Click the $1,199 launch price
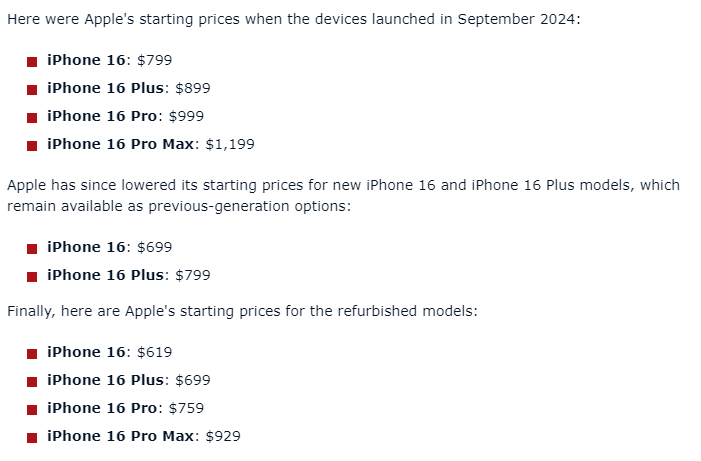701x461 pixels. [x=230, y=144]
